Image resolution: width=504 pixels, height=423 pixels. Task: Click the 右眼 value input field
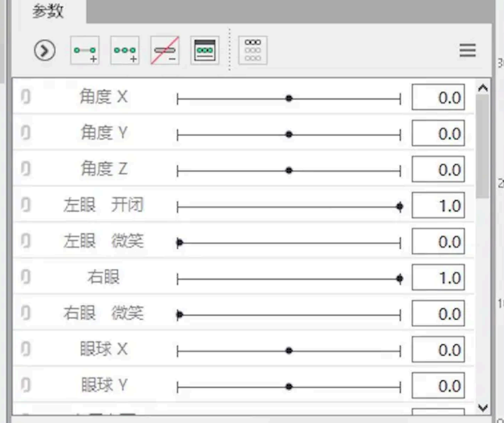pos(438,277)
